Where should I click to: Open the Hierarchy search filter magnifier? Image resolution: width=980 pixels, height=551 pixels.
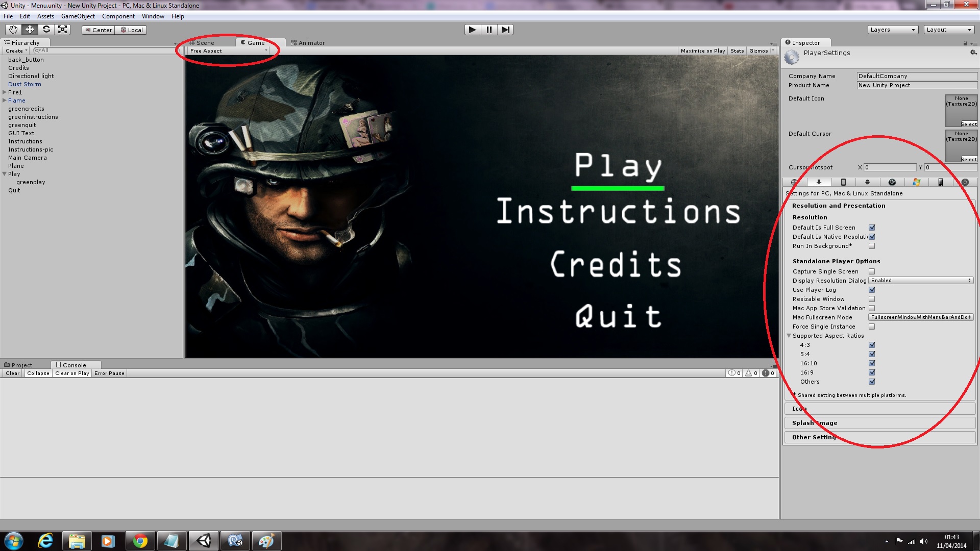[37, 51]
